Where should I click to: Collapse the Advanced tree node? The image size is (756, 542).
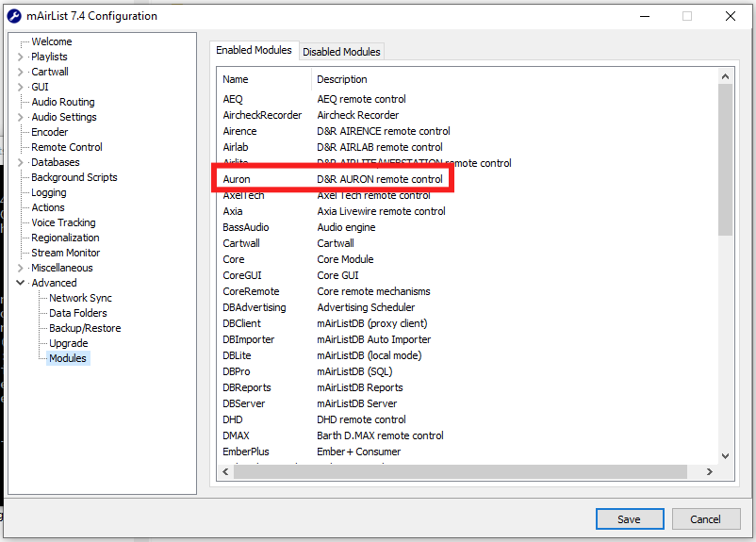pos(20,283)
